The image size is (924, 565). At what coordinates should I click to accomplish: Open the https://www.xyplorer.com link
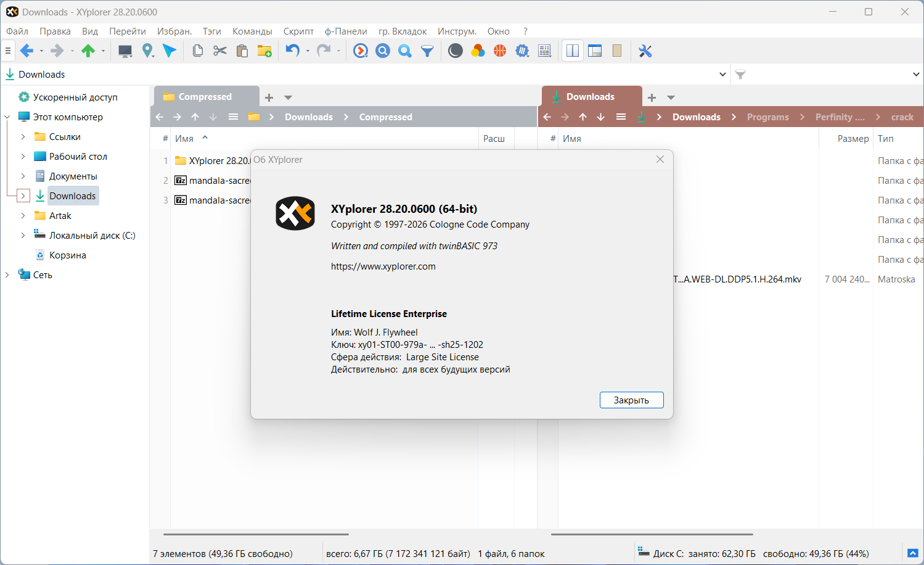coord(383,266)
